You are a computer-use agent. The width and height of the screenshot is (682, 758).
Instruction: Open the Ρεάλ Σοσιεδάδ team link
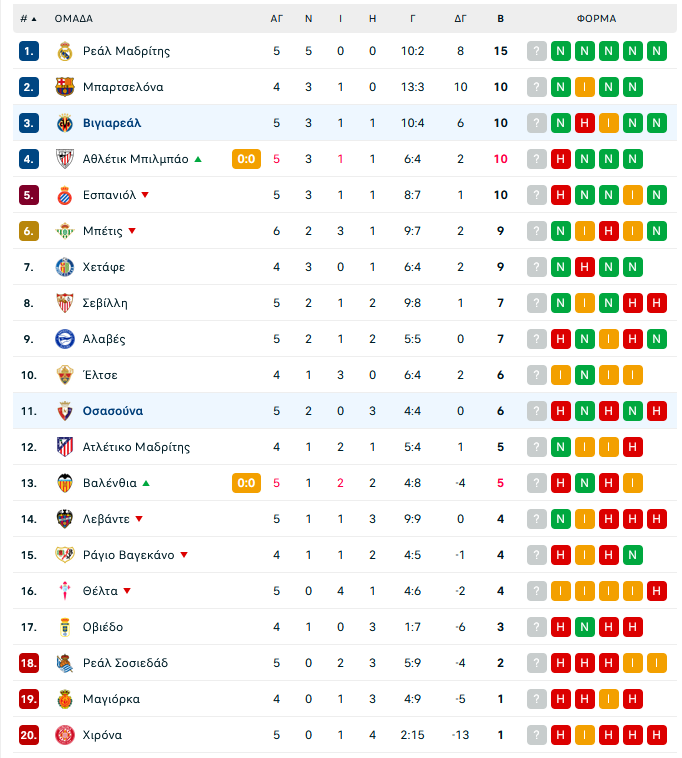tap(125, 663)
